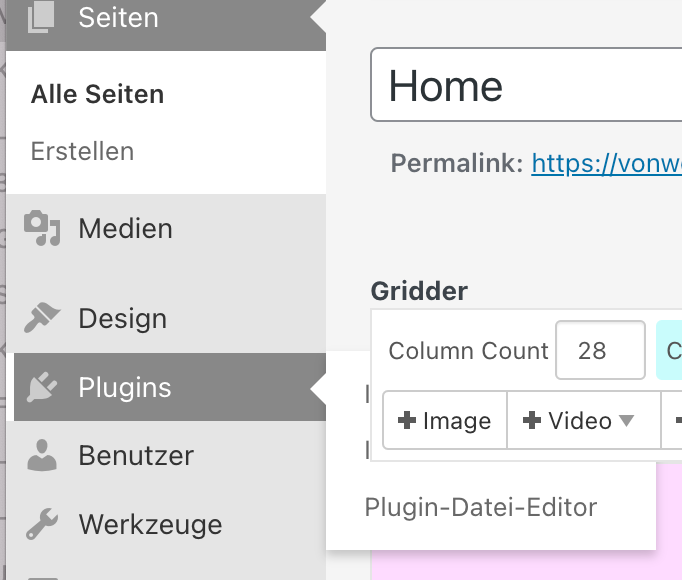Click the plus icon beside Image
The height and width of the screenshot is (580, 682).
(407, 421)
